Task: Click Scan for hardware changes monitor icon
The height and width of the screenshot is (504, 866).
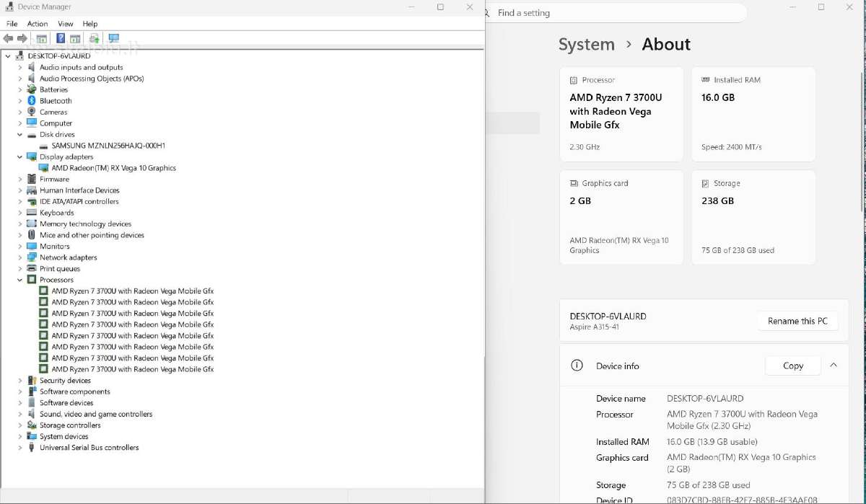Action: pos(113,38)
